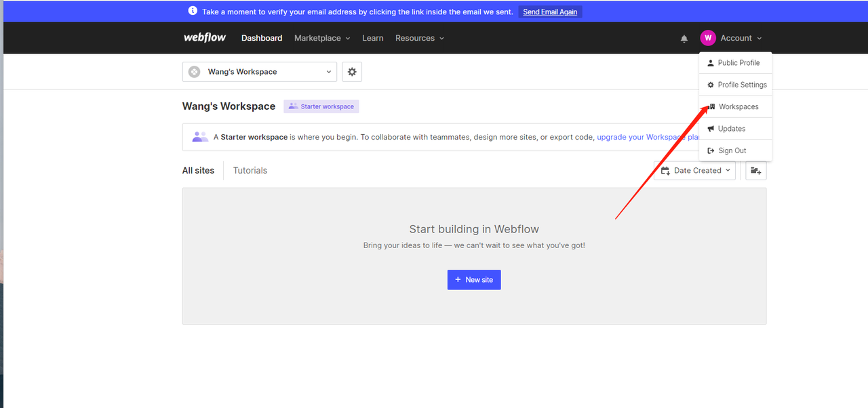Click the 'Start building in Webflow' heading

click(x=474, y=229)
